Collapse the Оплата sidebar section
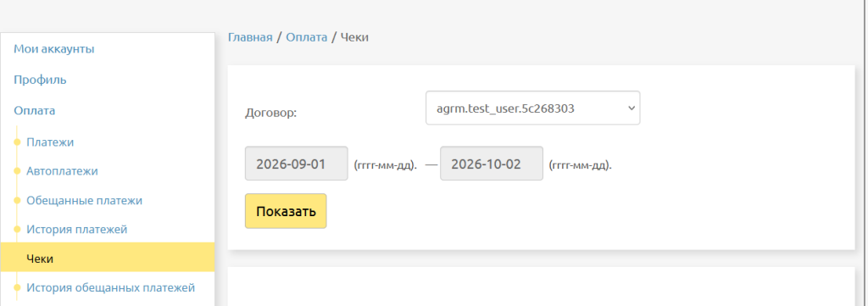This screenshot has height=306, width=868. [x=34, y=111]
